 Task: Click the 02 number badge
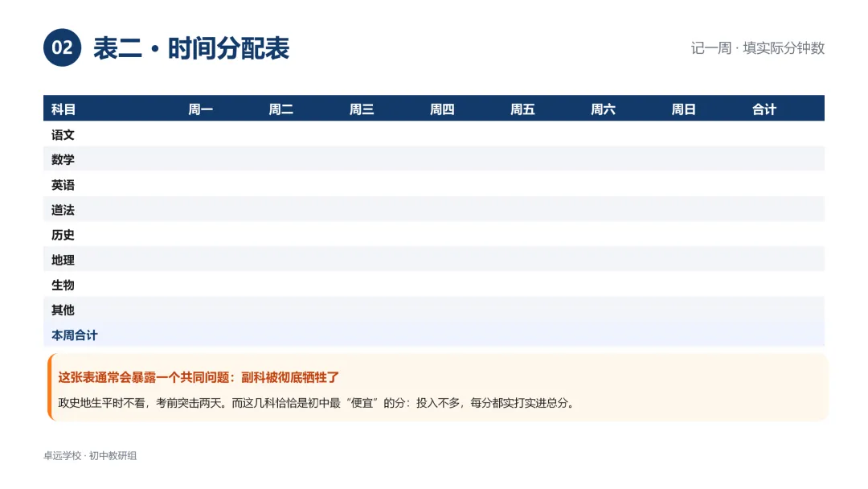point(62,47)
